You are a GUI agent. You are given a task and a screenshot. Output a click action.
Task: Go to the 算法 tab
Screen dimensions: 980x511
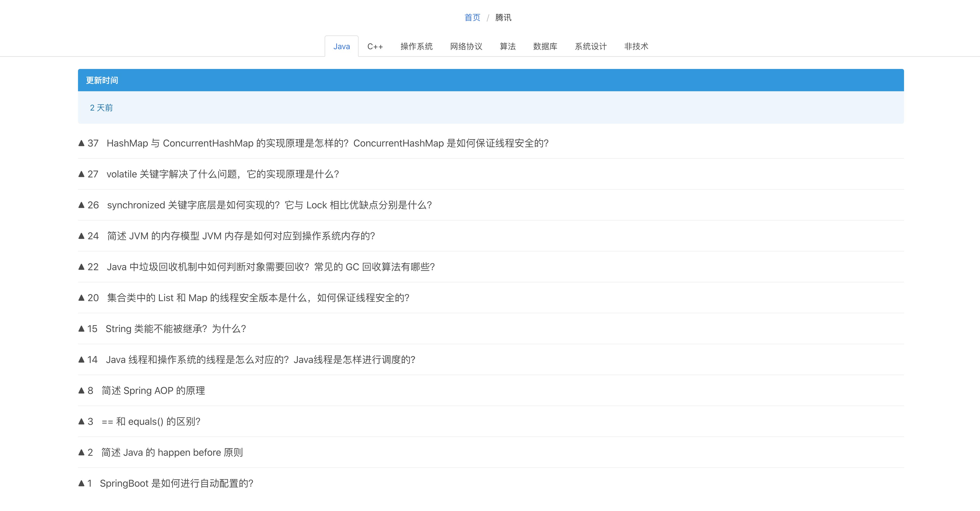(x=507, y=46)
